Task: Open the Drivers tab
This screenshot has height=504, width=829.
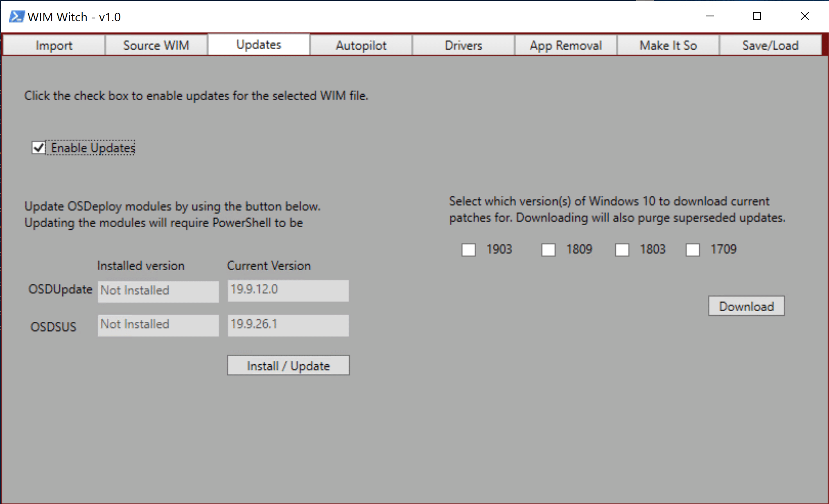Action: pos(463,45)
